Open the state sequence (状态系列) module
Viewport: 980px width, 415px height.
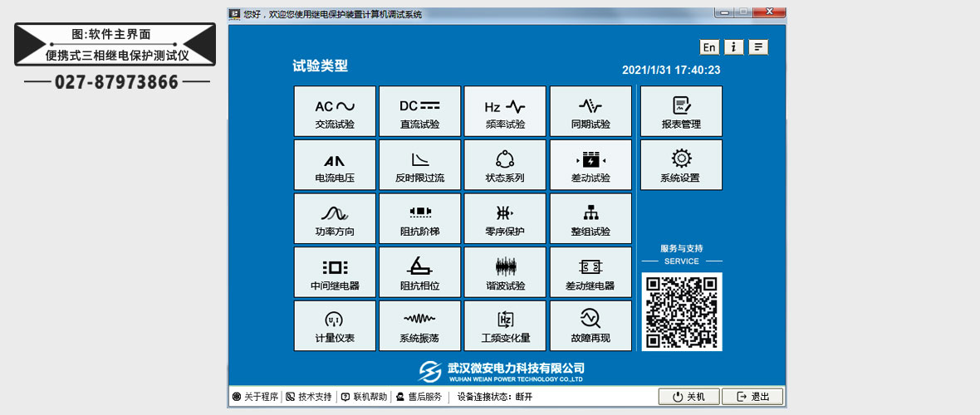pyautogui.click(x=505, y=164)
